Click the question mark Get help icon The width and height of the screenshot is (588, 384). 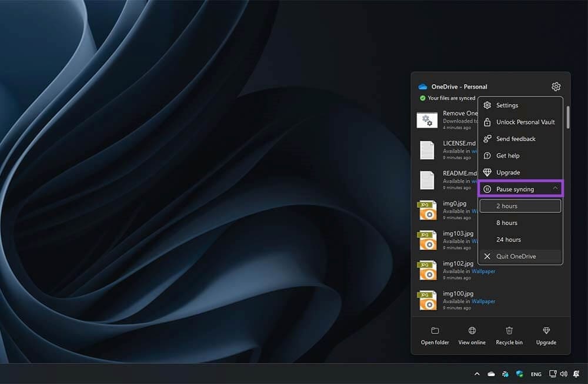(487, 156)
